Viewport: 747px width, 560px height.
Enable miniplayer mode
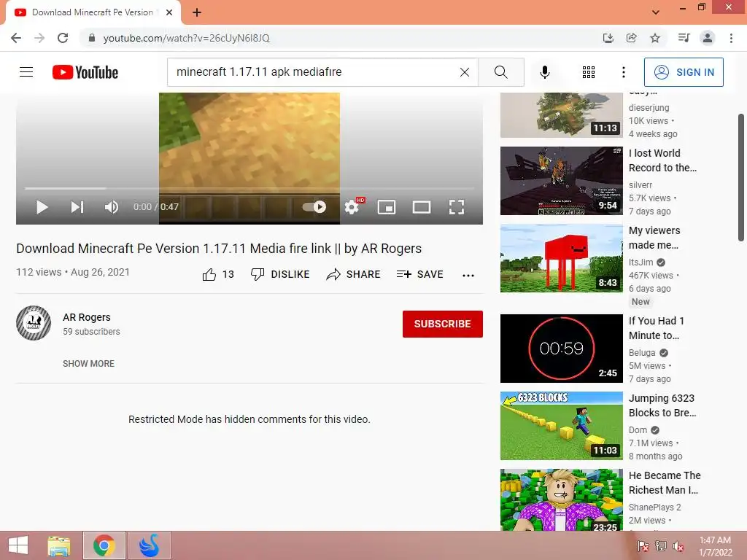pyautogui.click(x=387, y=206)
